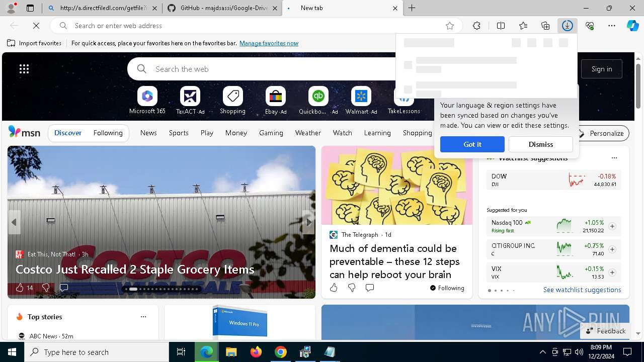Add this page to favorites star

click(x=450, y=26)
